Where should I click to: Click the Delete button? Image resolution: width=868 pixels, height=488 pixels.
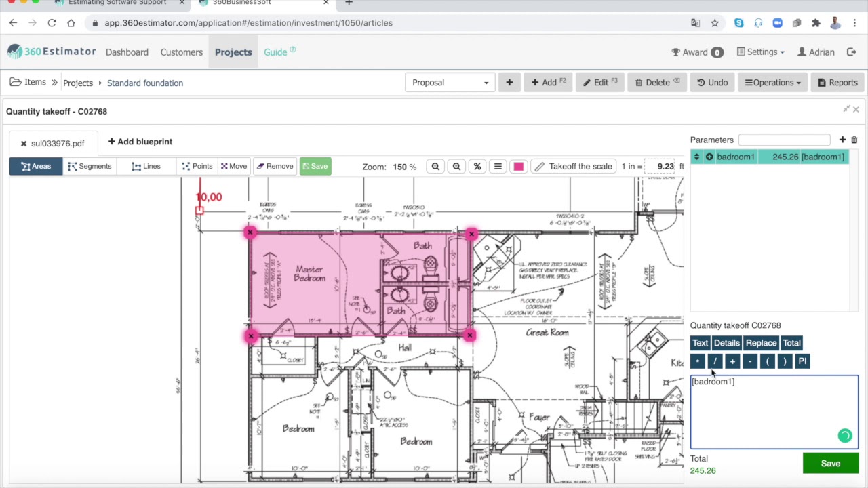click(x=657, y=83)
